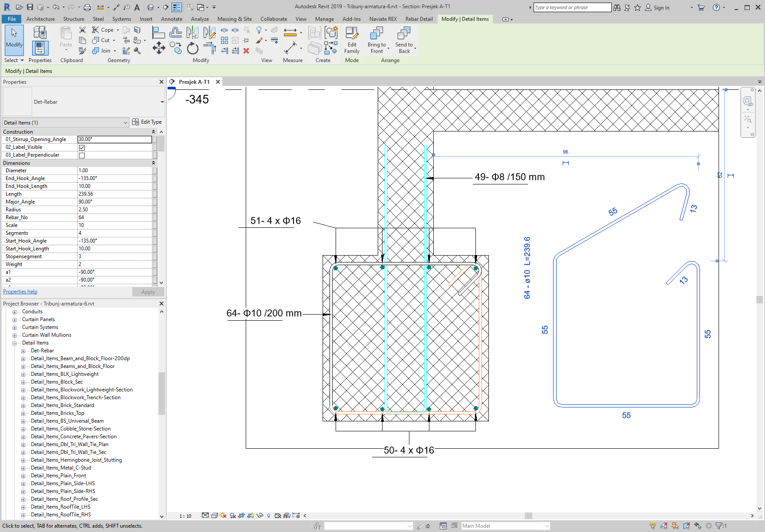Click the Visual Style cube icon
765x532 pixels.
click(x=214, y=516)
